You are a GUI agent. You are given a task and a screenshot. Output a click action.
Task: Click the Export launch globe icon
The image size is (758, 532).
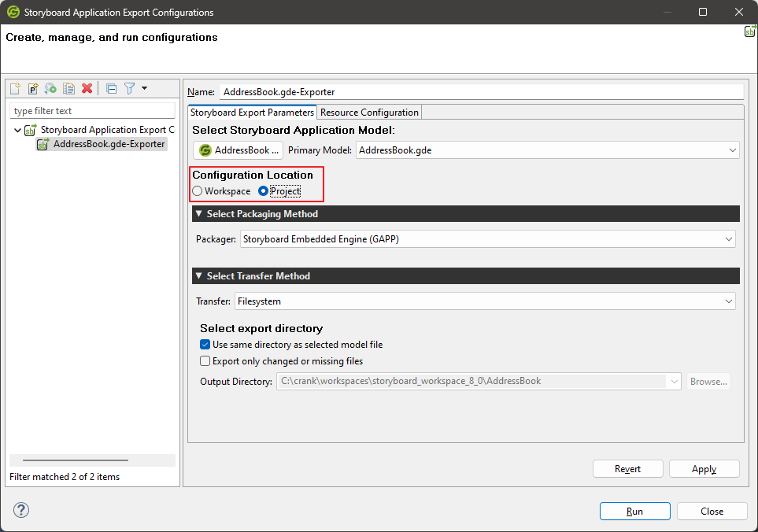50,88
